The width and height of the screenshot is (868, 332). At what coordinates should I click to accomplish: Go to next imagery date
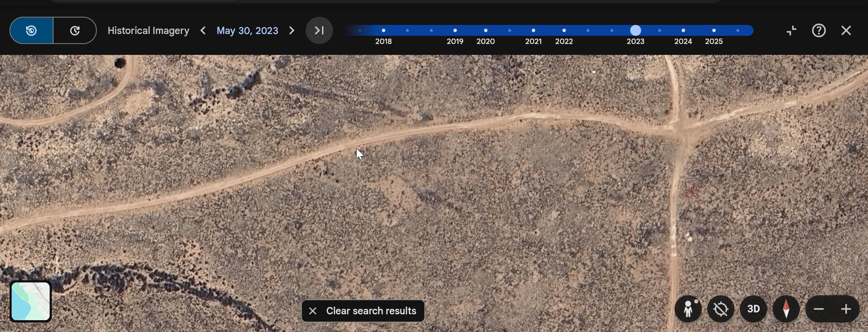click(x=292, y=30)
